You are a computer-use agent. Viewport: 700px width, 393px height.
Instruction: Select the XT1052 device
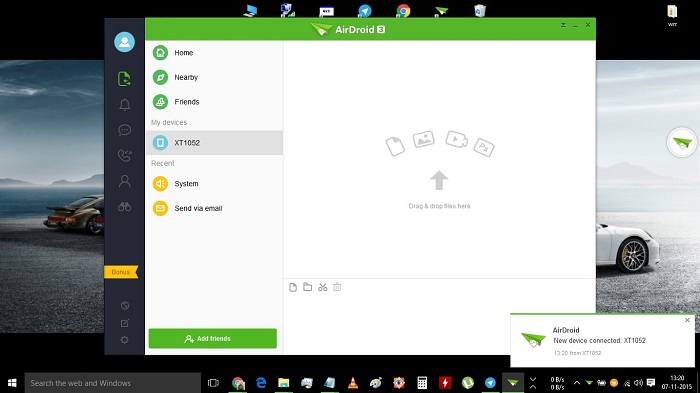tap(214, 143)
